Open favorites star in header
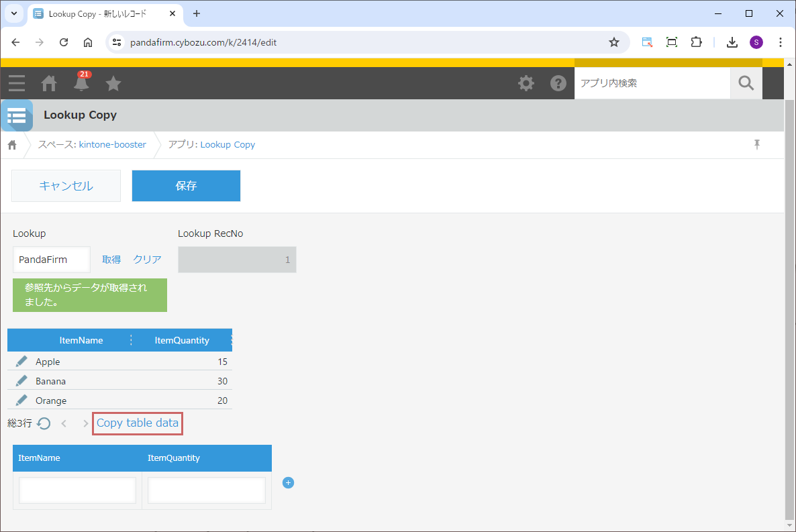 113,83
